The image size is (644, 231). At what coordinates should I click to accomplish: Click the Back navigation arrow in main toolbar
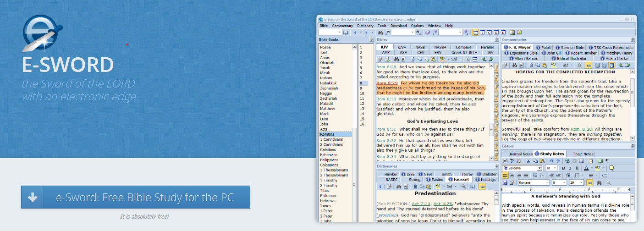tap(355, 33)
